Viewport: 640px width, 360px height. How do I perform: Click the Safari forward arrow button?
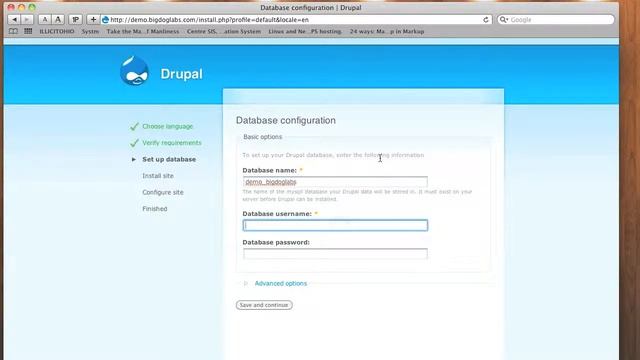coord(27,19)
